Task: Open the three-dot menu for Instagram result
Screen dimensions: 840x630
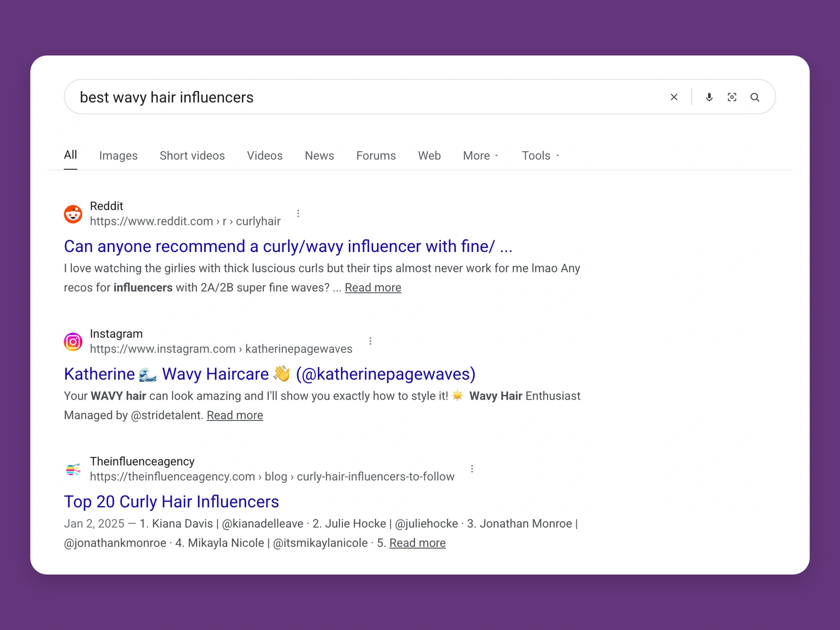Action: (371, 341)
